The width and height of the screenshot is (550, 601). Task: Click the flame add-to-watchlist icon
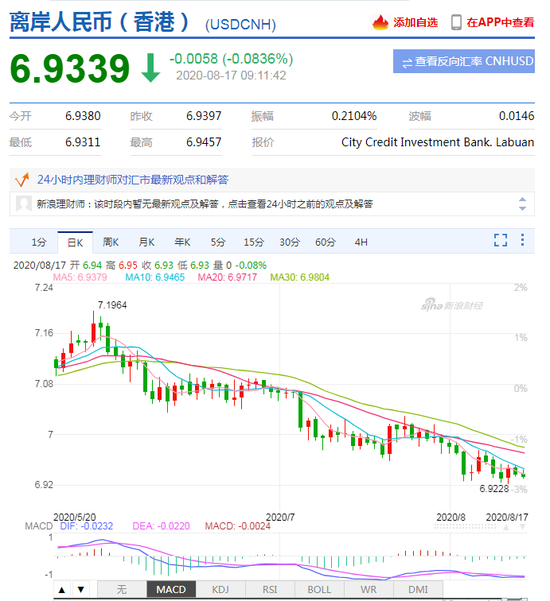[x=380, y=22]
